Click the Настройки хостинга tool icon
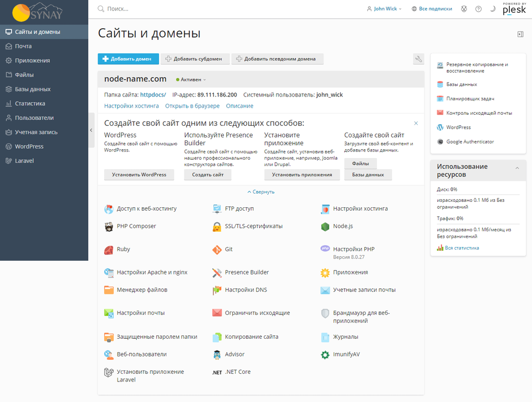 325,209
